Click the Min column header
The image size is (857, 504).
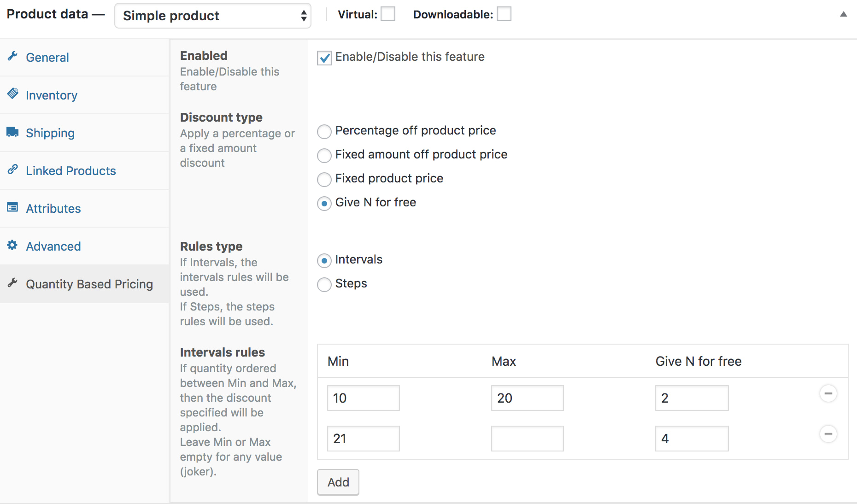click(338, 361)
